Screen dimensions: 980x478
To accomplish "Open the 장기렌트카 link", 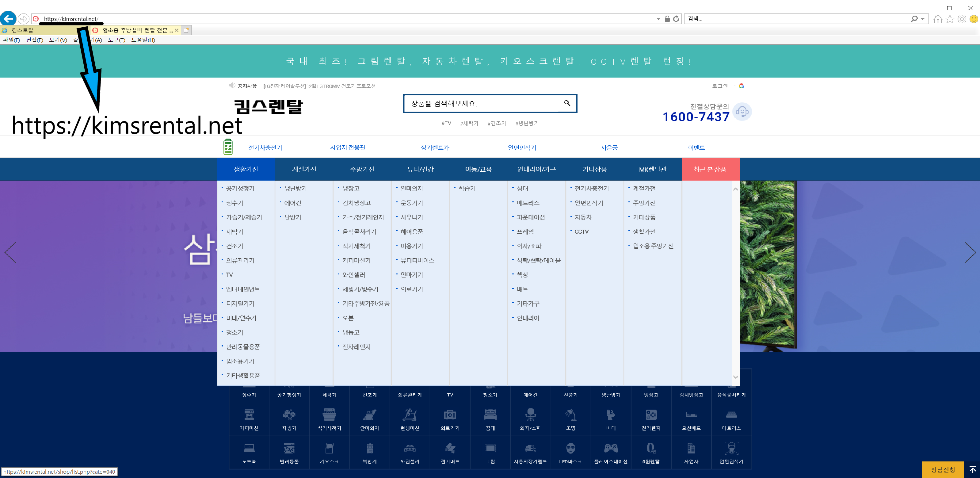I will [x=435, y=147].
